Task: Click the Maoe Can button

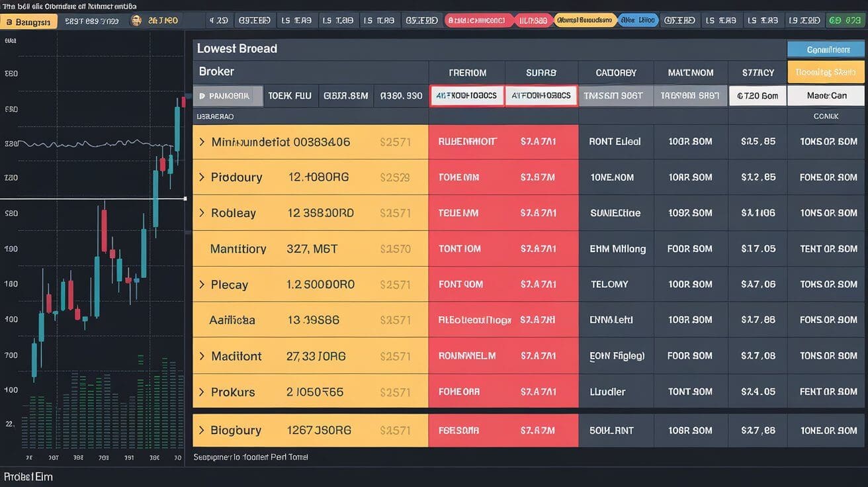Action: point(826,95)
